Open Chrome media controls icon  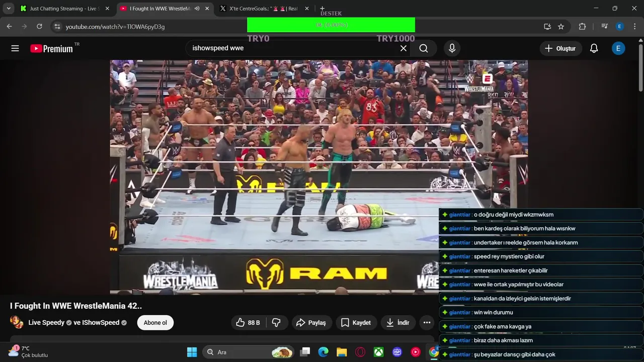coord(605,26)
